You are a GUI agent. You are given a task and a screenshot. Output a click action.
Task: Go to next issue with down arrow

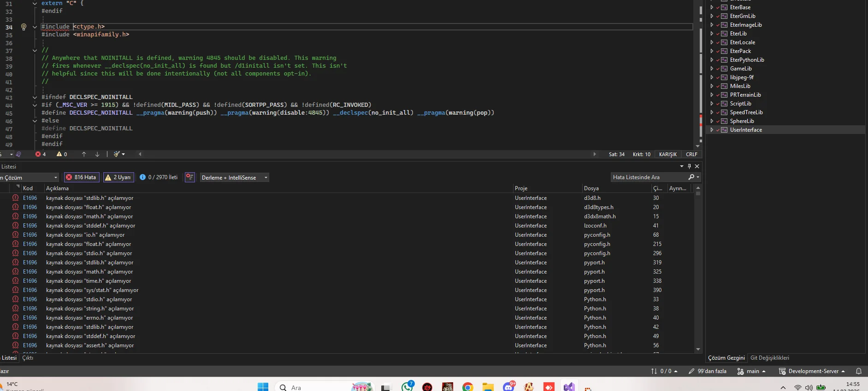[97, 154]
